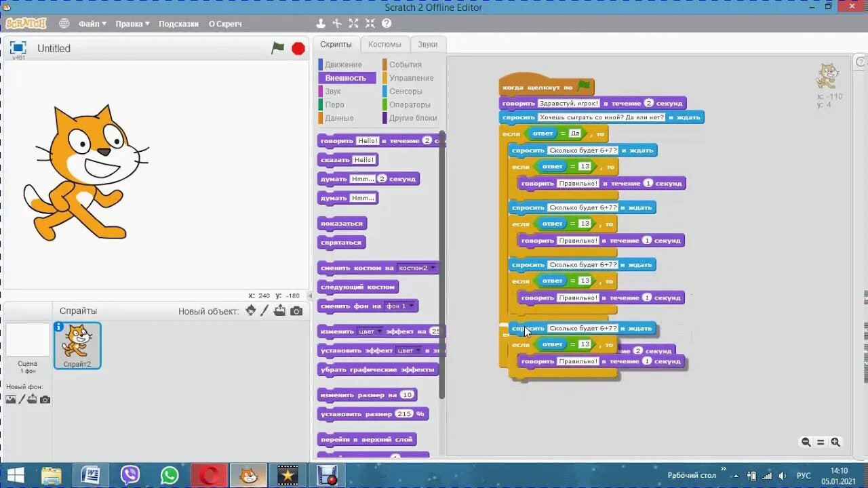Click the block help question mark icon
Screen dimensions: 868x488
(387, 23)
